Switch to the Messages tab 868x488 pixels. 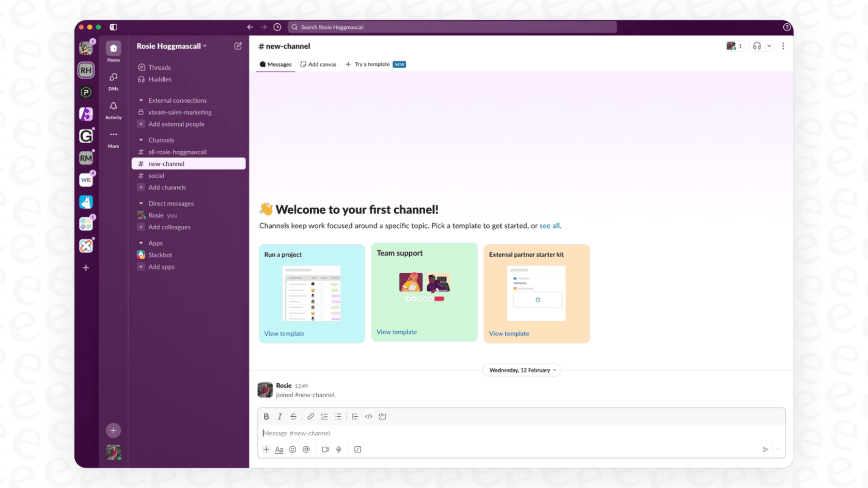[x=275, y=64]
